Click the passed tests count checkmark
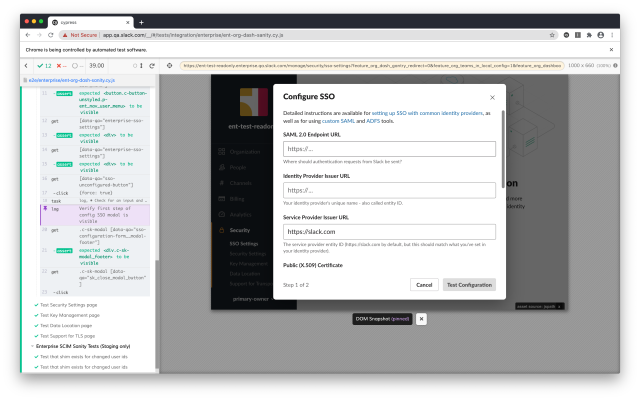Screen dimensions: 640x400 [x=44, y=66]
